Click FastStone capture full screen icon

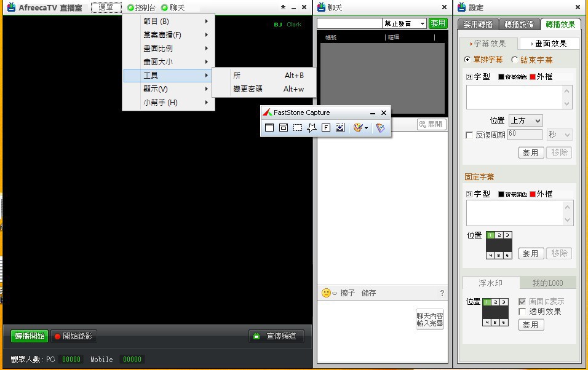[326, 128]
